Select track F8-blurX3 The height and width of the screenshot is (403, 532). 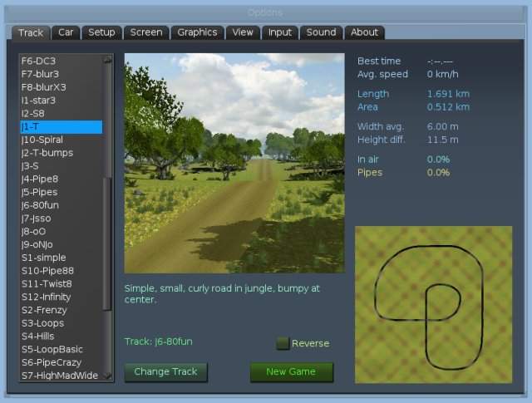(62, 87)
